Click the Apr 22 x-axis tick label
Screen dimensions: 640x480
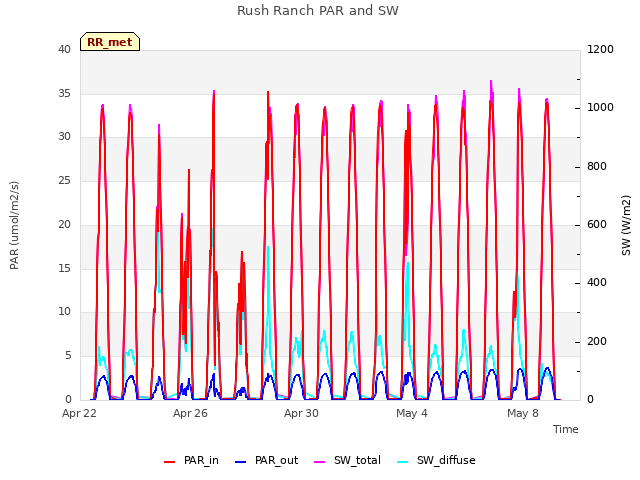(79, 413)
